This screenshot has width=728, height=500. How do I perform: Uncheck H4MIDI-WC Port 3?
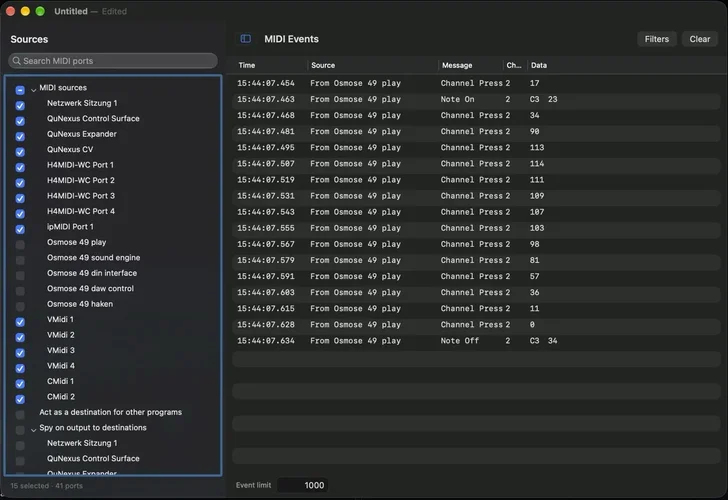[x=20, y=198]
